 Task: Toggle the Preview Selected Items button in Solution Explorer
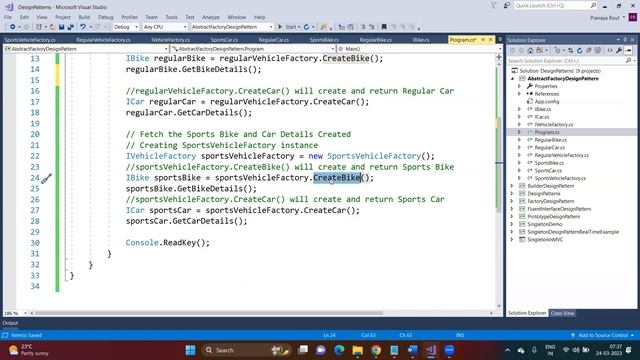tap(629, 51)
